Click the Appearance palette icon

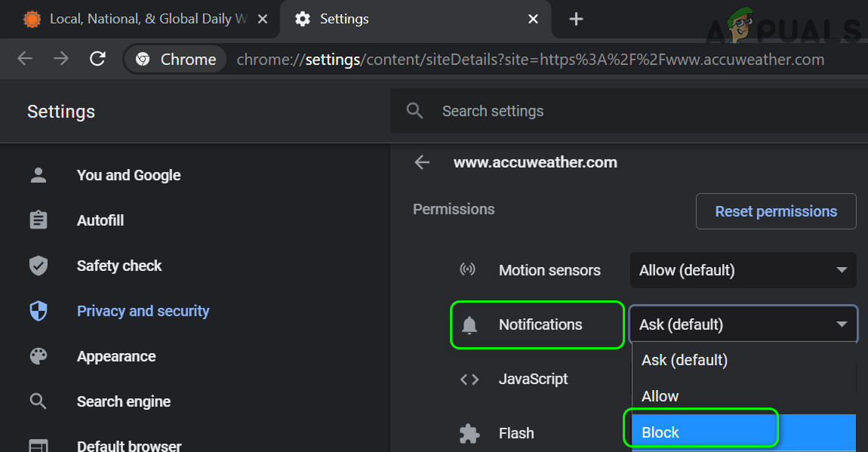38,356
